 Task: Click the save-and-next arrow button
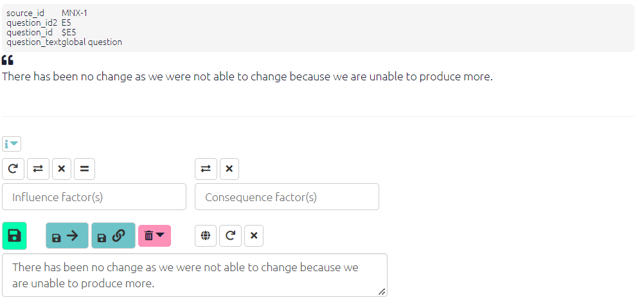click(x=67, y=236)
